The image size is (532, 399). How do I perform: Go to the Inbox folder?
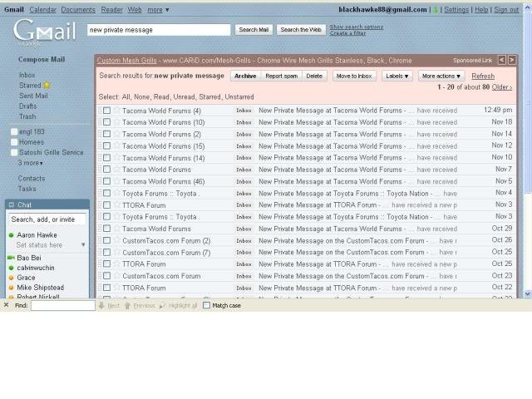click(x=27, y=75)
